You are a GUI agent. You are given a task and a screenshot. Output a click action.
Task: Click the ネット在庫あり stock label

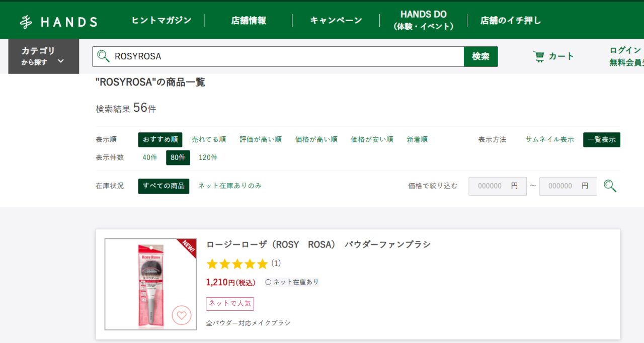292,282
